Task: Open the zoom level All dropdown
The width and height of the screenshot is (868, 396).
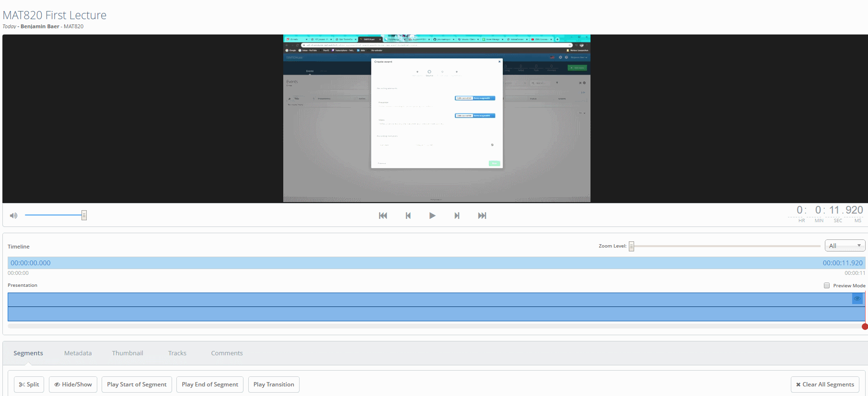Action: [845, 246]
